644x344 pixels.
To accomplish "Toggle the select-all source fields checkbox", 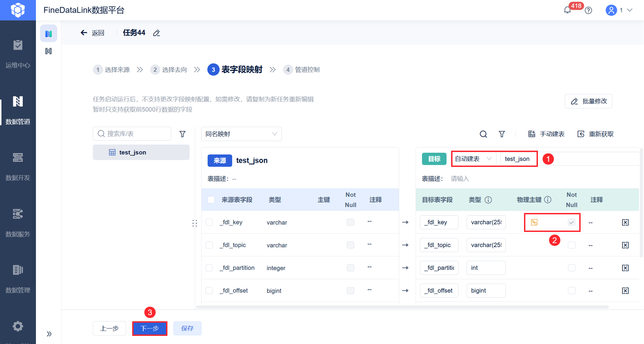I will click(211, 200).
